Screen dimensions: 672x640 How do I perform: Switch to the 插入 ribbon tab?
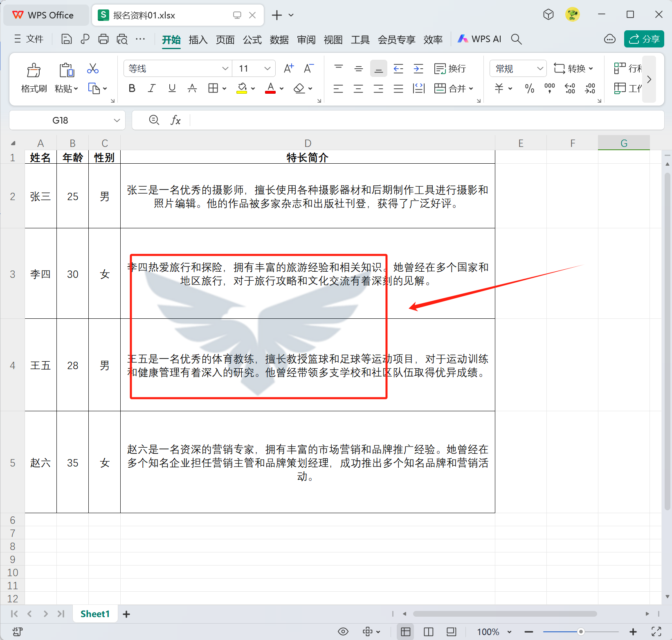tap(198, 39)
